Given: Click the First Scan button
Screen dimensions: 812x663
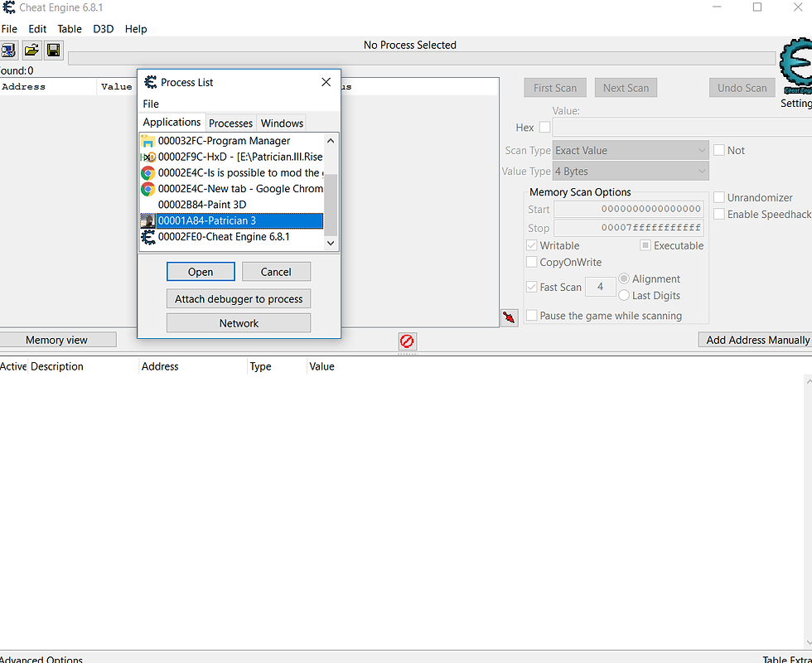Looking at the screenshot, I should click(554, 88).
